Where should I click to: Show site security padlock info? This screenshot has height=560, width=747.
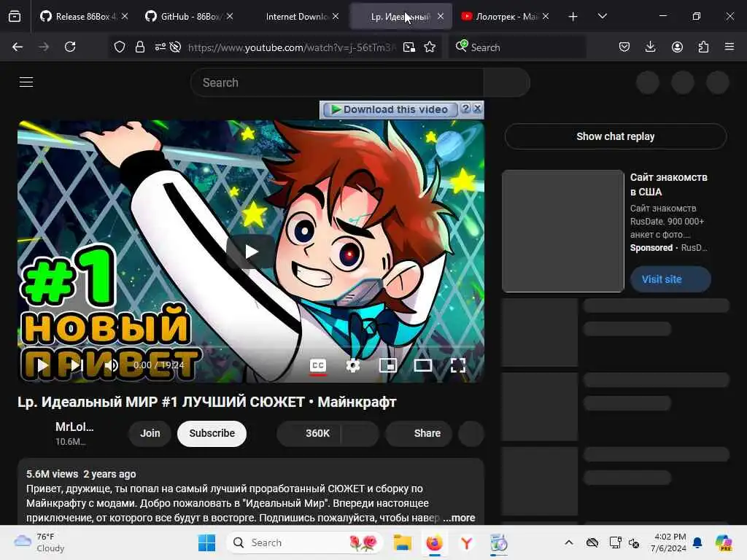click(139, 47)
